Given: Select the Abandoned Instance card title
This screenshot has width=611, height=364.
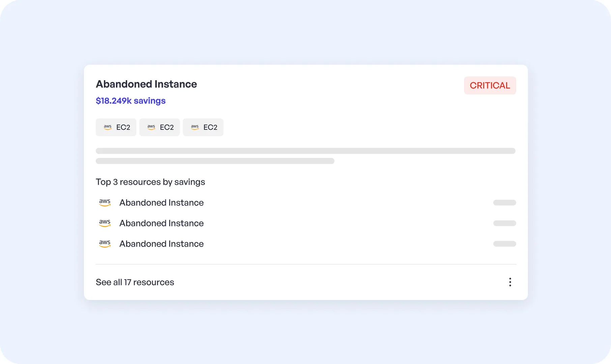Looking at the screenshot, I should tap(146, 84).
